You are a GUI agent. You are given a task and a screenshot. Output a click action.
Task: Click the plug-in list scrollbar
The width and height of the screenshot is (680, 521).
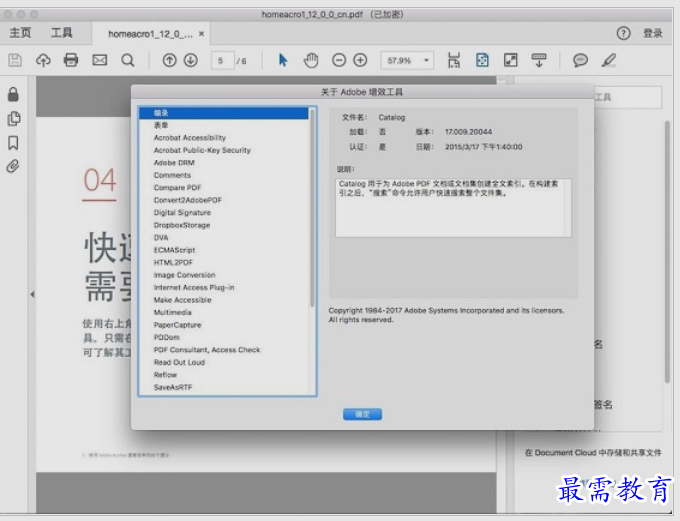(x=312, y=208)
